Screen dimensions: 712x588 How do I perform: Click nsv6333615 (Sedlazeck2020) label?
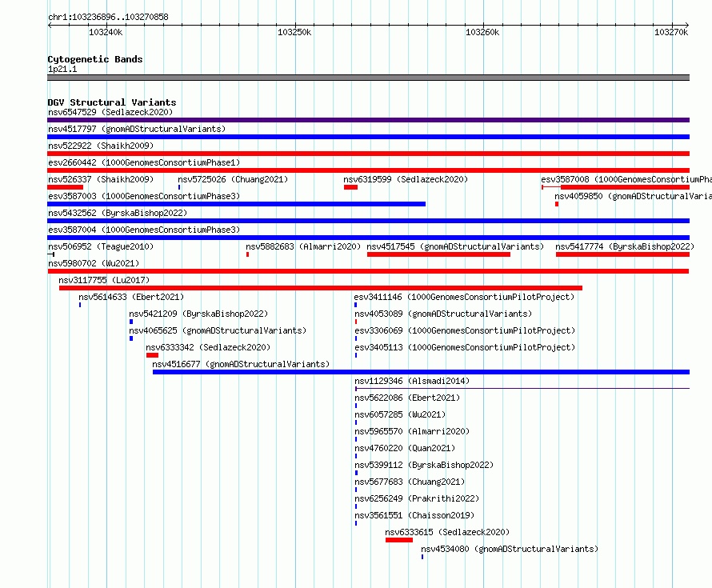(x=447, y=532)
